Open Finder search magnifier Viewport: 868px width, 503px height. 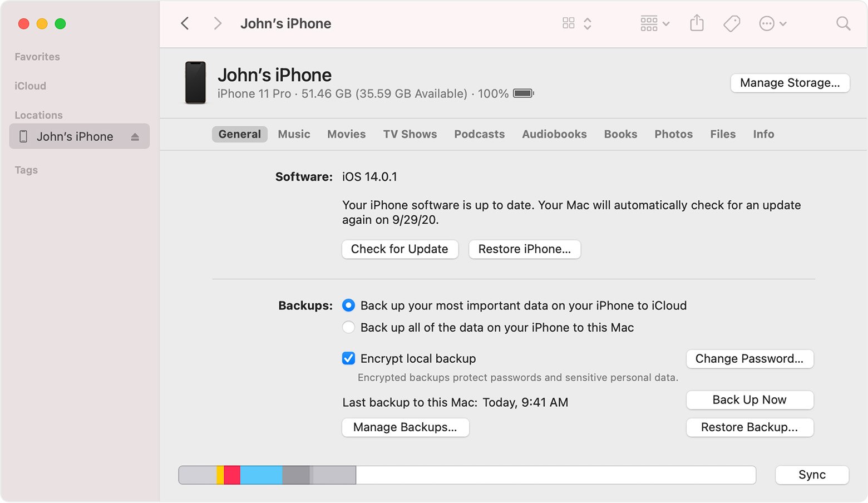(x=844, y=23)
